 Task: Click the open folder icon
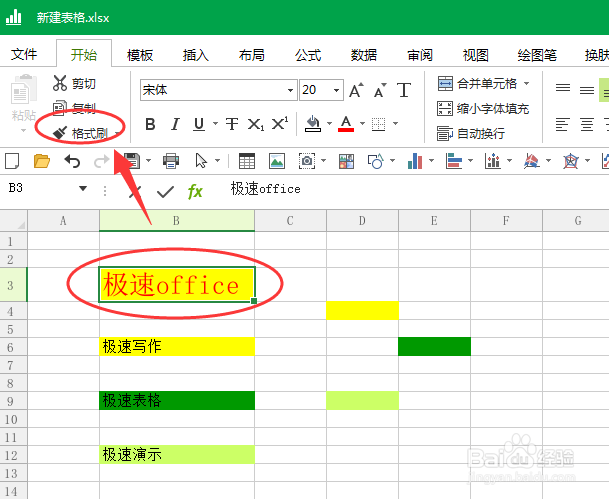pos(42,161)
